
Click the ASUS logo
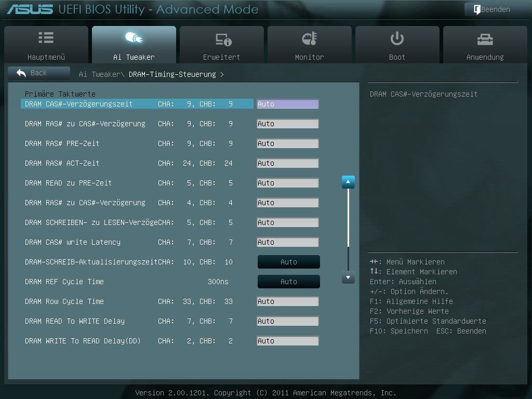pos(30,9)
